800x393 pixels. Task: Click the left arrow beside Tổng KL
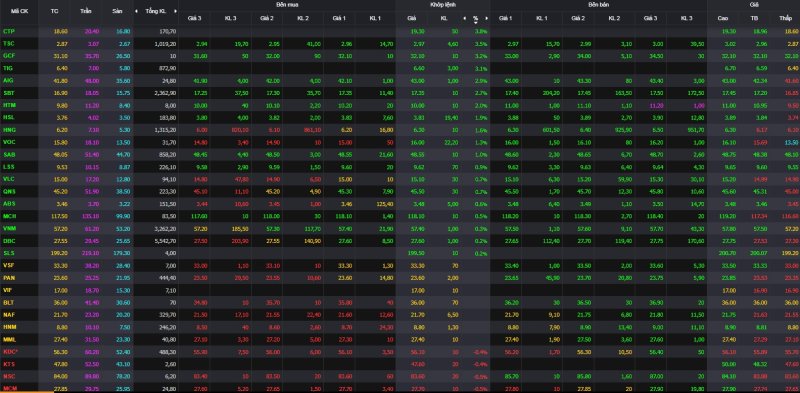tap(136, 11)
